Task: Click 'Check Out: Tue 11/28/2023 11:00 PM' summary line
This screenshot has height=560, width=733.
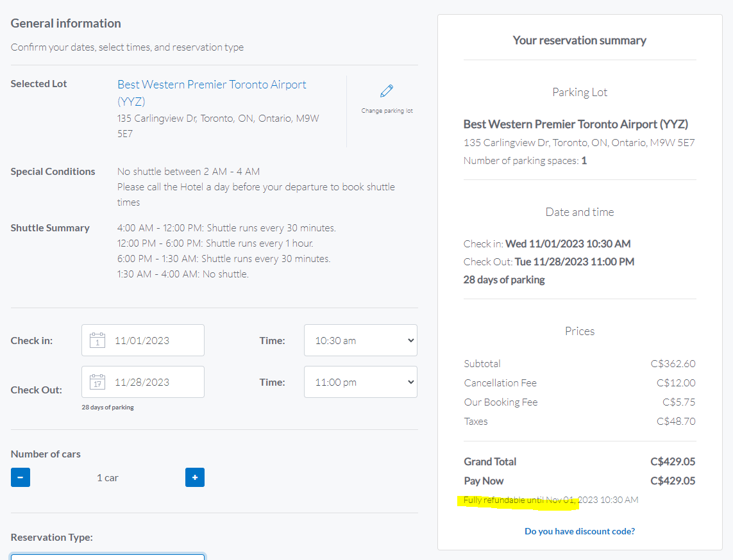Action: [549, 262]
